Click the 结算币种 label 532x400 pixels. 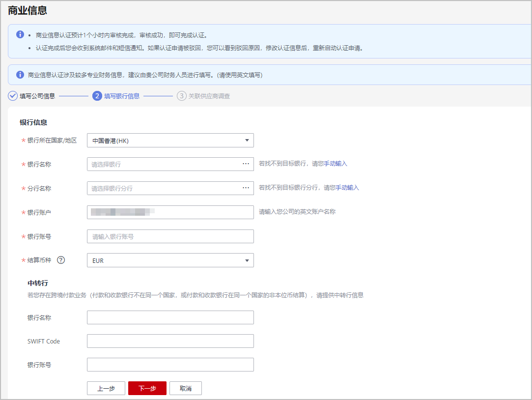click(x=39, y=260)
